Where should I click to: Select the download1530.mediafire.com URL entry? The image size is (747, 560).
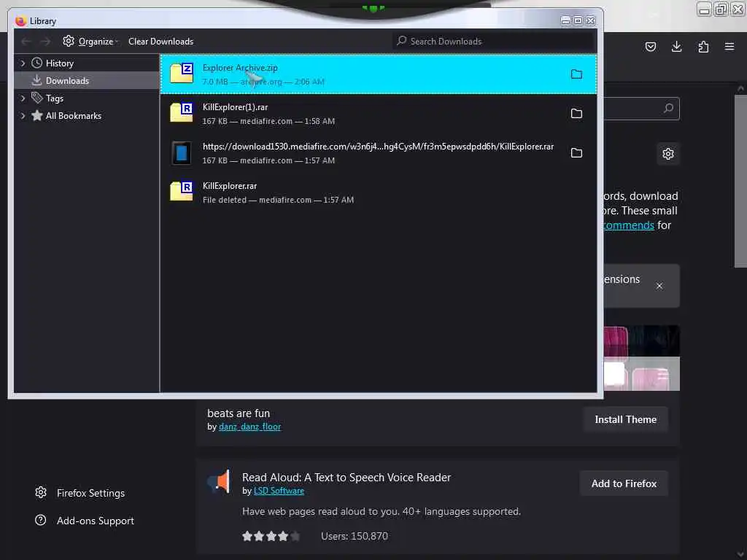click(x=379, y=153)
